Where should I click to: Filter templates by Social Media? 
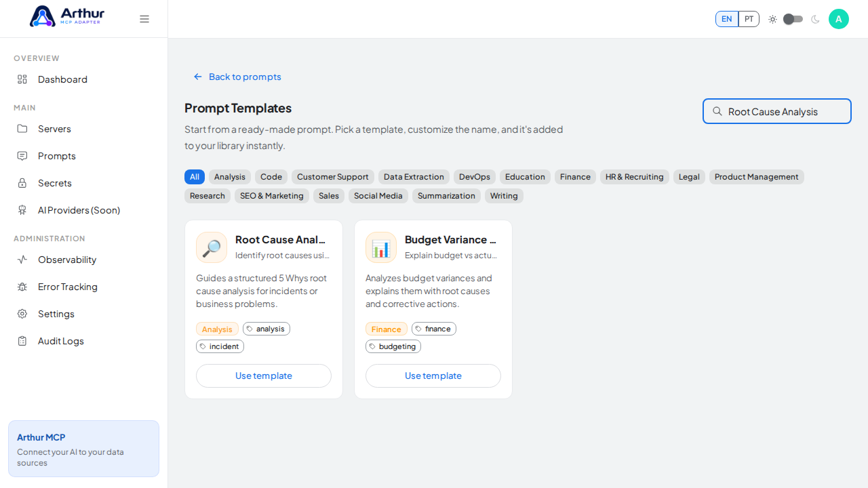(378, 196)
